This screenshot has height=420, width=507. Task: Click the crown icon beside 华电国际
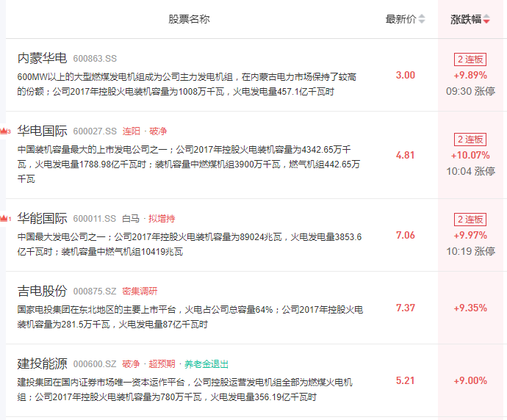(x=5, y=131)
